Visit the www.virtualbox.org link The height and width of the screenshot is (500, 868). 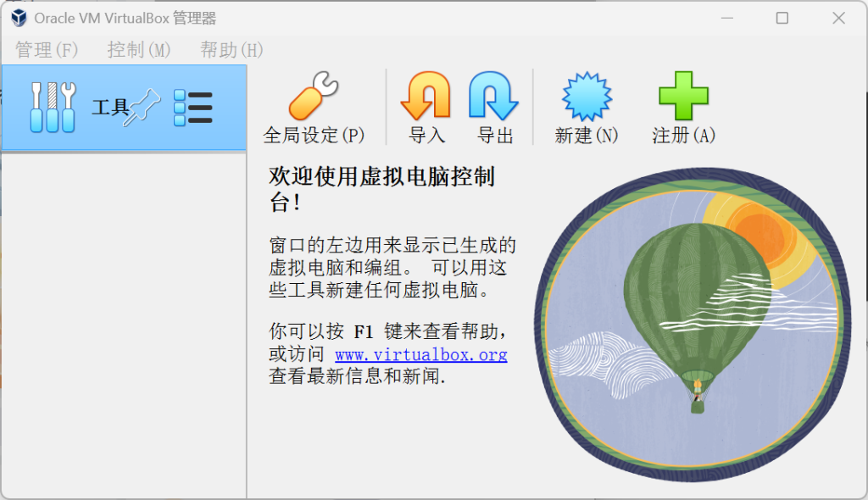[420, 355]
